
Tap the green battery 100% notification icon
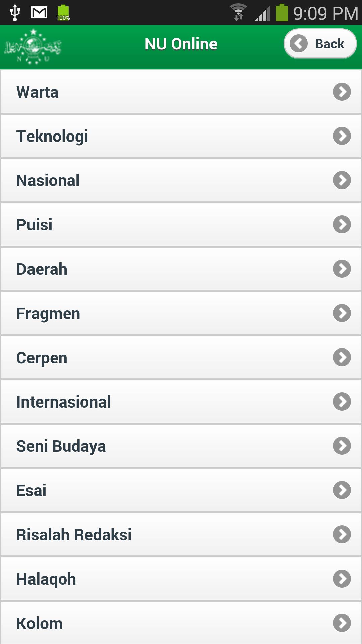coord(63,13)
